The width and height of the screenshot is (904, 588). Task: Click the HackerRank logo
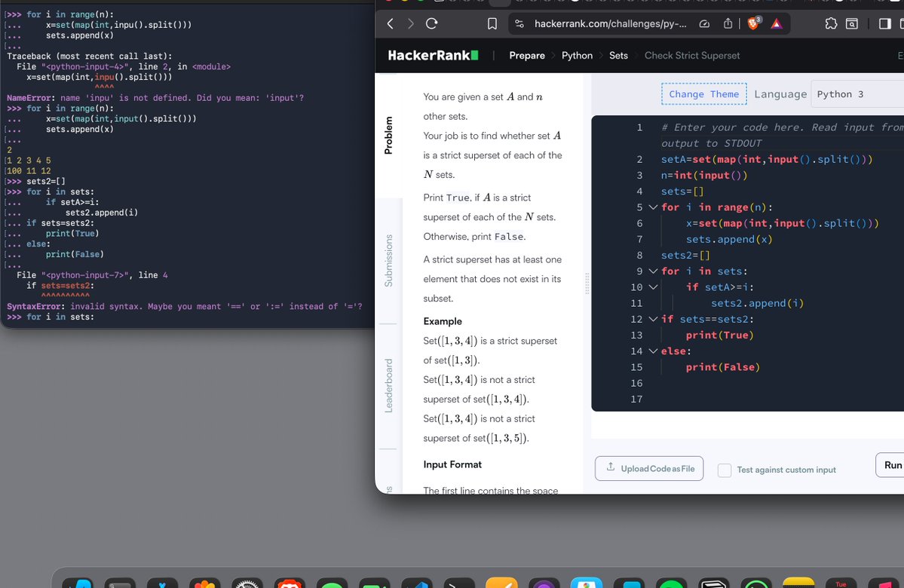point(433,55)
